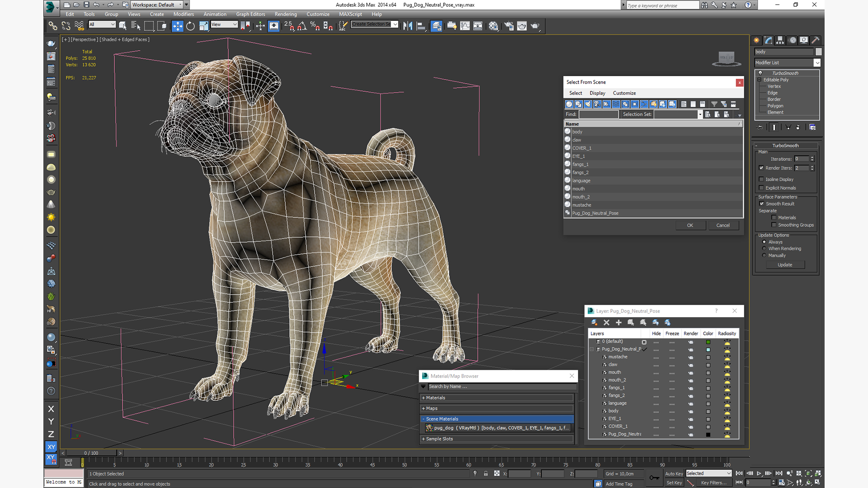Click the Undo arrow in title bar

point(96,5)
